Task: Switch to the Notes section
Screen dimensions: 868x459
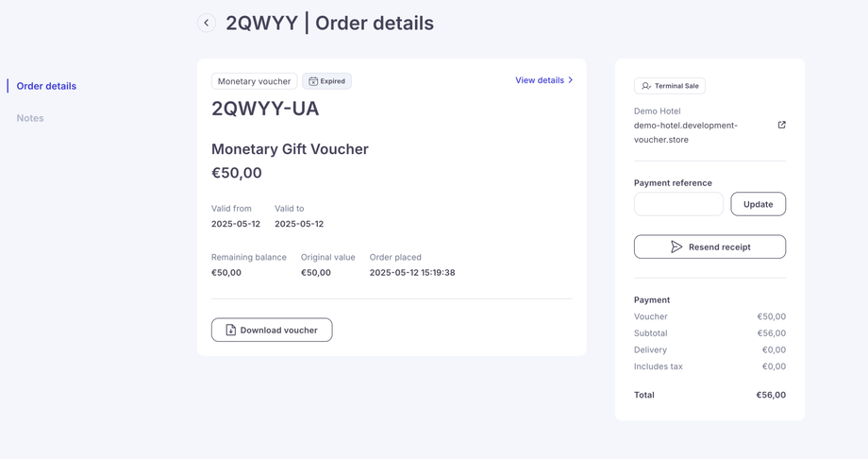Action: click(30, 118)
